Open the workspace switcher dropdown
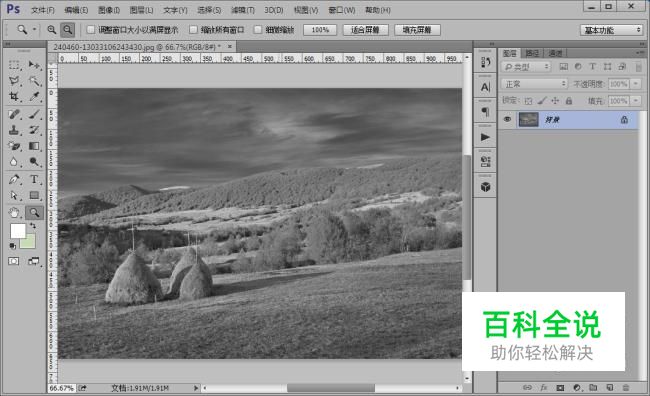 click(x=611, y=30)
